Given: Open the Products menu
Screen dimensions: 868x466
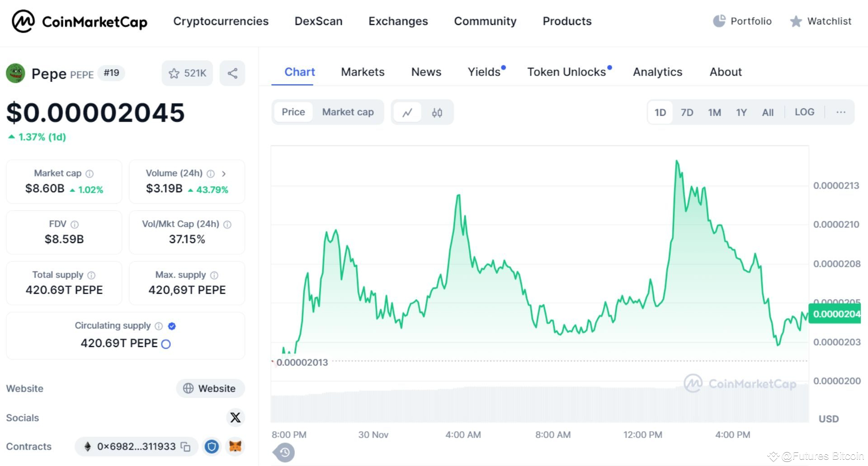Looking at the screenshot, I should (x=567, y=21).
